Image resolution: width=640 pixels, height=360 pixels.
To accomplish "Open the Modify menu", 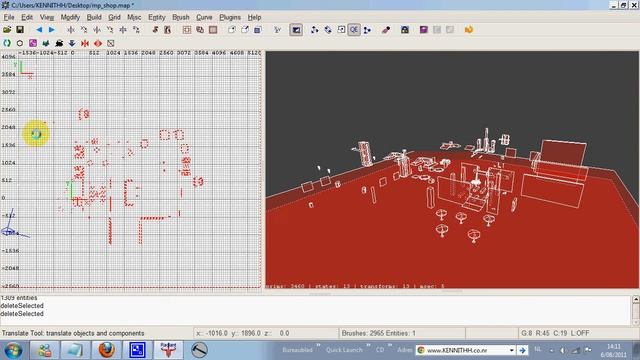I will point(70,17).
